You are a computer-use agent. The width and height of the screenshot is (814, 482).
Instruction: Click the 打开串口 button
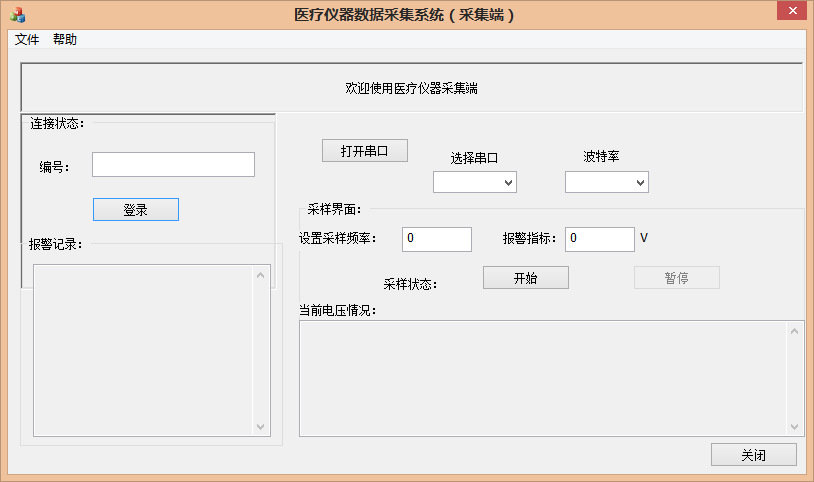(364, 151)
